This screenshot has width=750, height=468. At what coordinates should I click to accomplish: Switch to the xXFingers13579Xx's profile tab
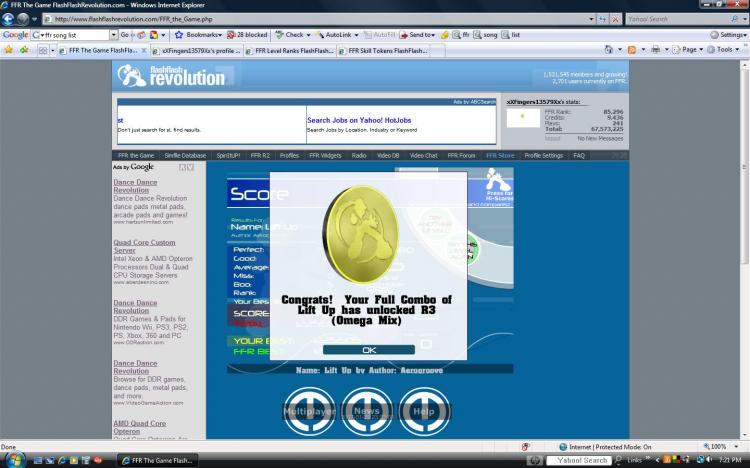[197, 51]
